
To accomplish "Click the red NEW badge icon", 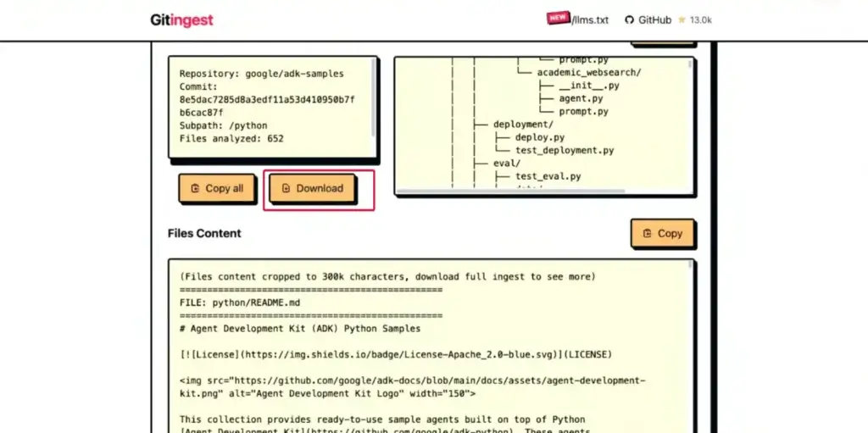I will [x=557, y=18].
